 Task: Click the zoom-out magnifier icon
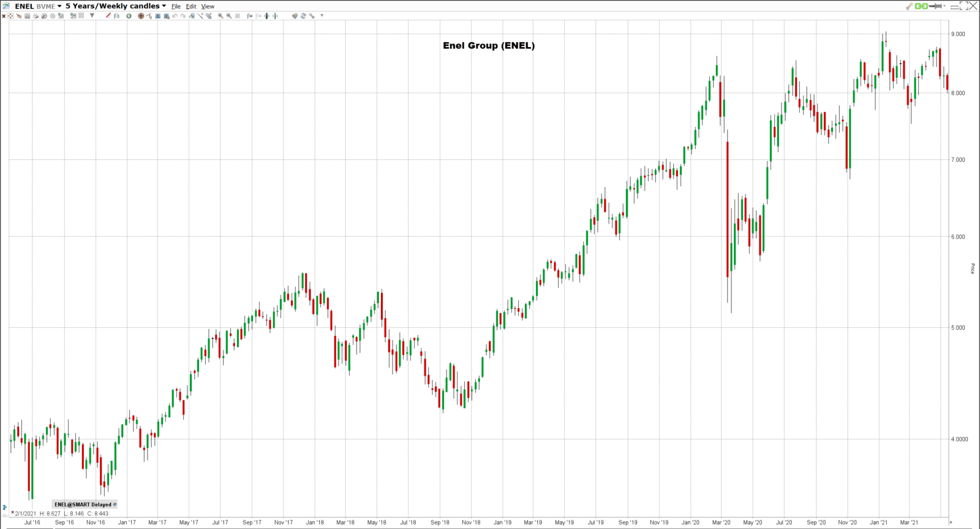229,16
